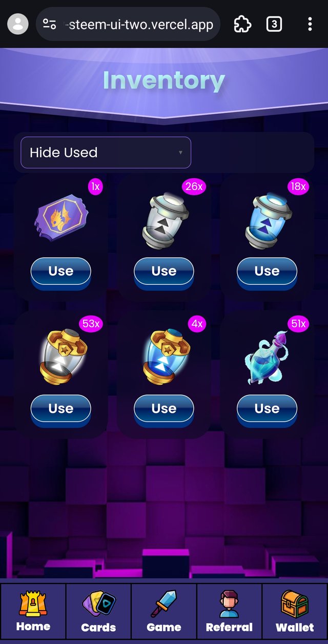Open the Wallet tab with treasure chest
This screenshot has width=328, height=644.
point(295,611)
